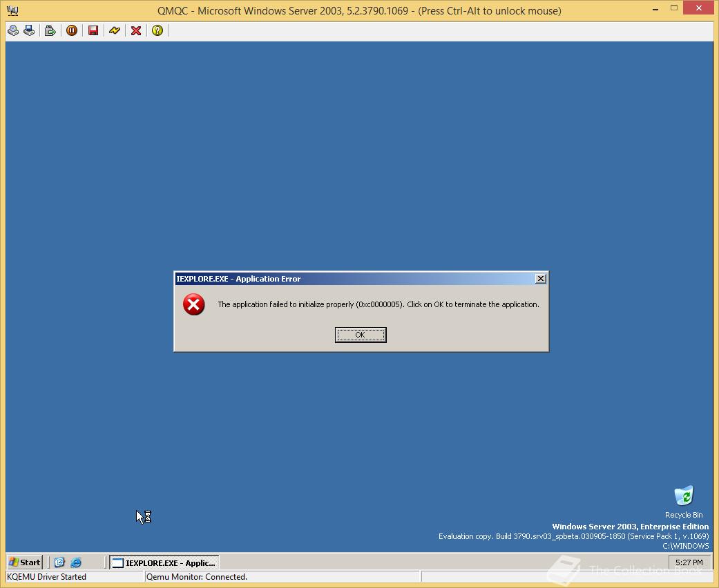
Task: Click the 'Qemu Monitor: Connected.' status text
Action: click(197, 577)
